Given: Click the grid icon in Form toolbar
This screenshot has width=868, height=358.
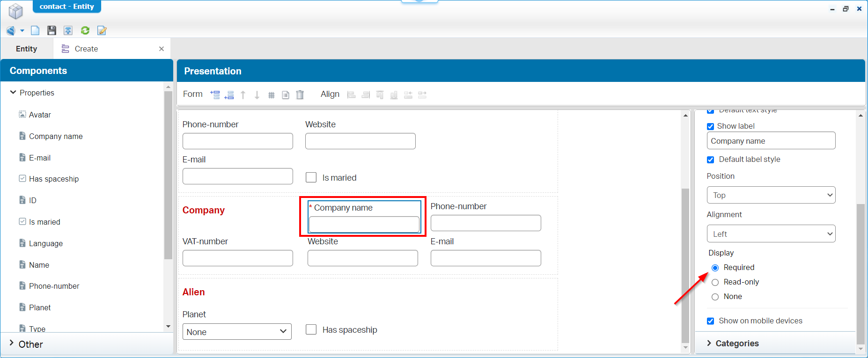Looking at the screenshot, I should 271,95.
